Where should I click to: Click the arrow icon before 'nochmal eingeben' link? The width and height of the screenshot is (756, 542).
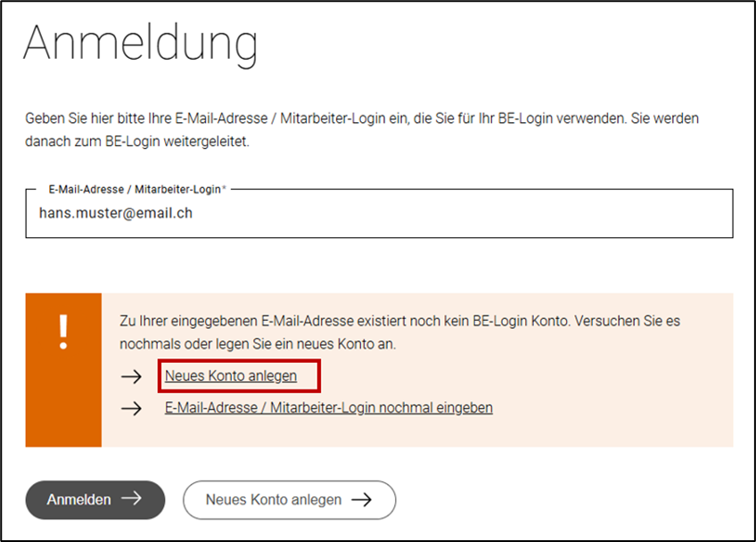click(x=131, y=408)
